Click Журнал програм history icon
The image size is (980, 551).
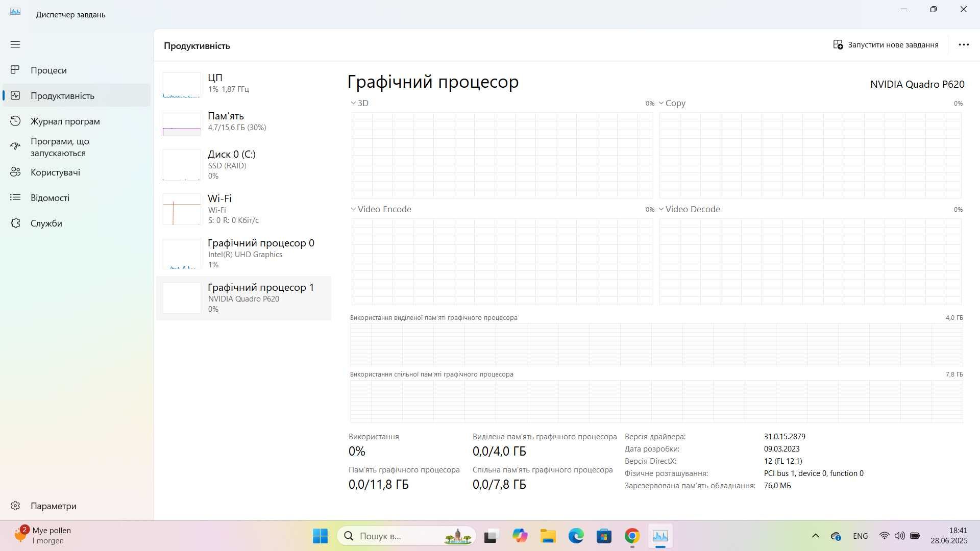pyautogui.click(x=15, y=121)
